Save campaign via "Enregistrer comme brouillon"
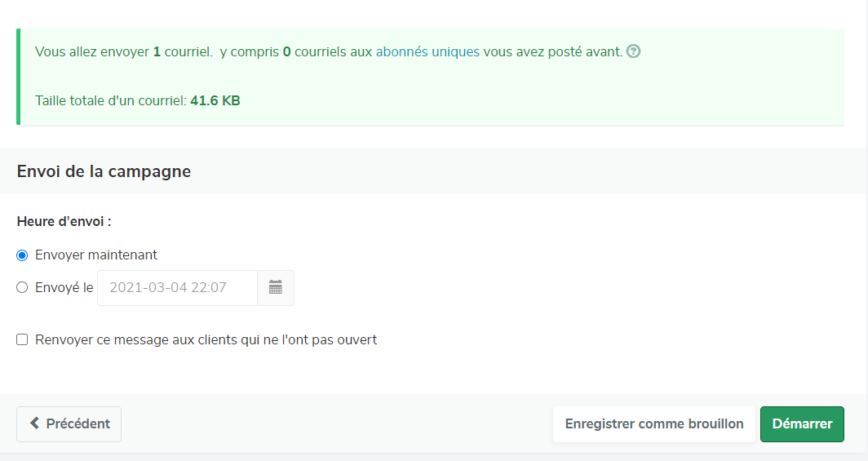This screenshot has height=461, width=868. point(653,424)
